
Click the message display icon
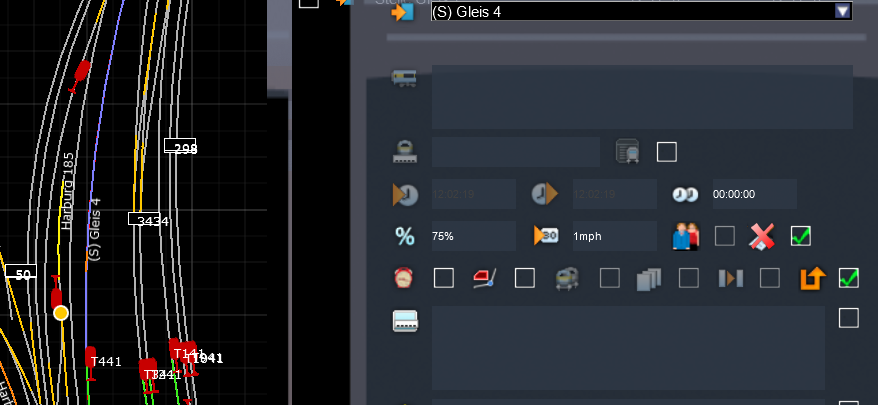[x=405, y=321]
